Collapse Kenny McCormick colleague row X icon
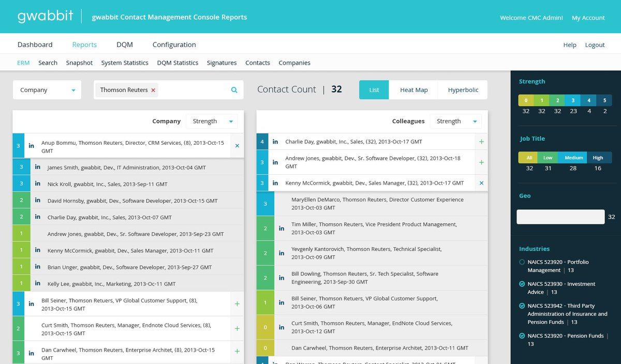 [481, 183]
